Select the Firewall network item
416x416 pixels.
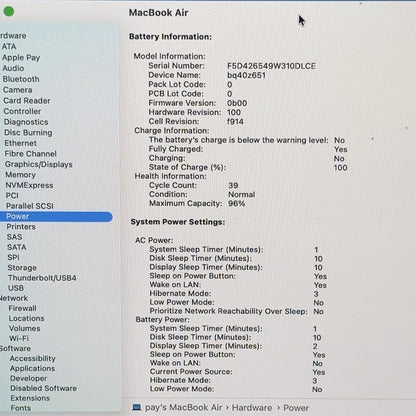click(x=23, y=308)
